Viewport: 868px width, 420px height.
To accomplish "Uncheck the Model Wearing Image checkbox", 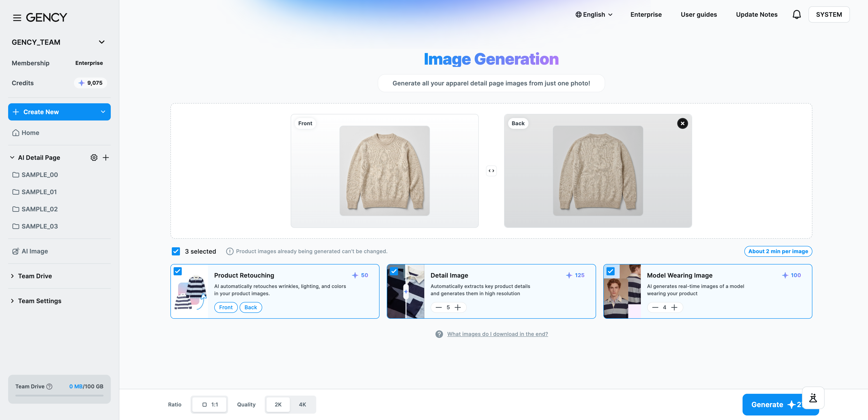I will coord(610,271).
